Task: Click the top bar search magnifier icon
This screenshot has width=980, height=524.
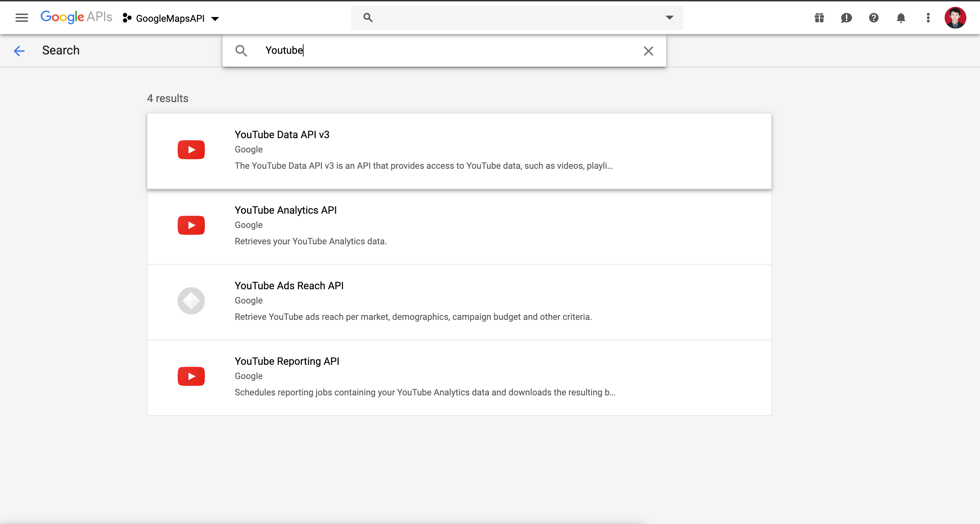Action: (x=367, y=17)
